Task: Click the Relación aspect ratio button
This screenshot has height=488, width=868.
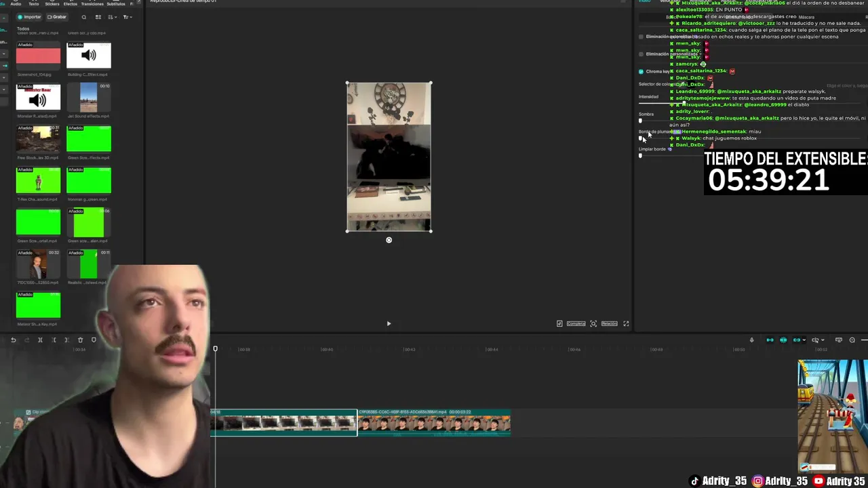Action: point(609,323)
